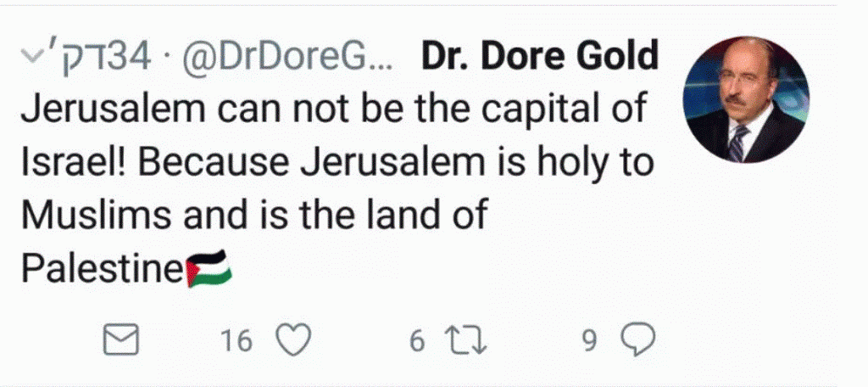The height and width of the screenshot is (387, 868).
Task: Click the Palestinian flag emoji
Action: coord(209,268)
